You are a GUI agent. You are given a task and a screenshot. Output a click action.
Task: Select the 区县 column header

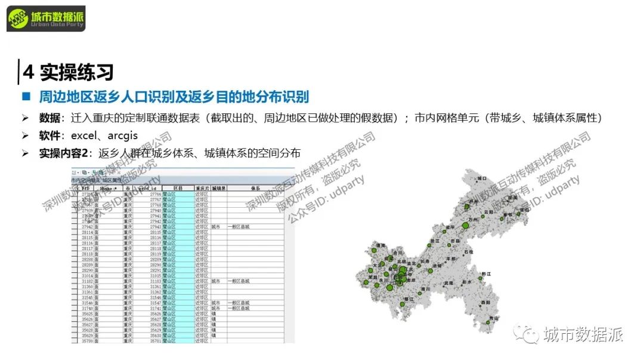coord(178,188)
